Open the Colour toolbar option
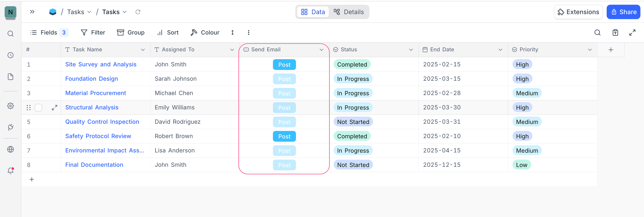Image resolution: width=644 pixels, height=217 pixels. 205,33
